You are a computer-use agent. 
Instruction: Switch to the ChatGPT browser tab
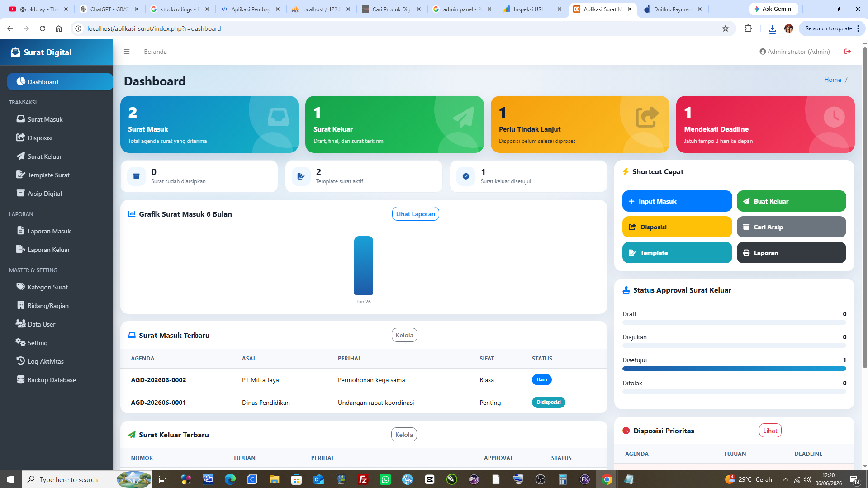click(109, 9)
